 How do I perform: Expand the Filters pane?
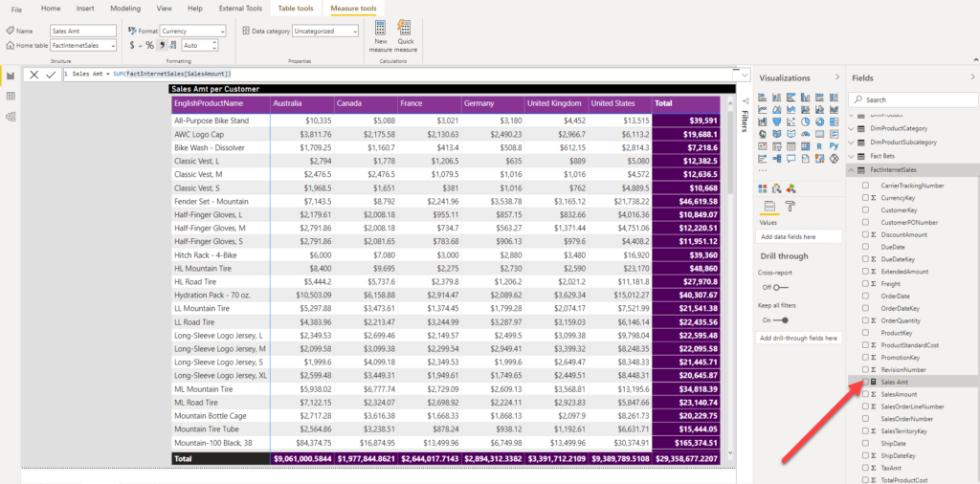click(x=745, y=100)
